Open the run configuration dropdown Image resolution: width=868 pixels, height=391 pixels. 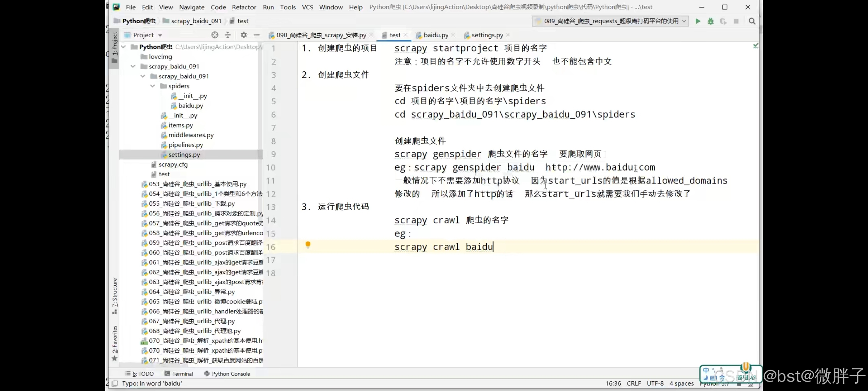point(610,21)
